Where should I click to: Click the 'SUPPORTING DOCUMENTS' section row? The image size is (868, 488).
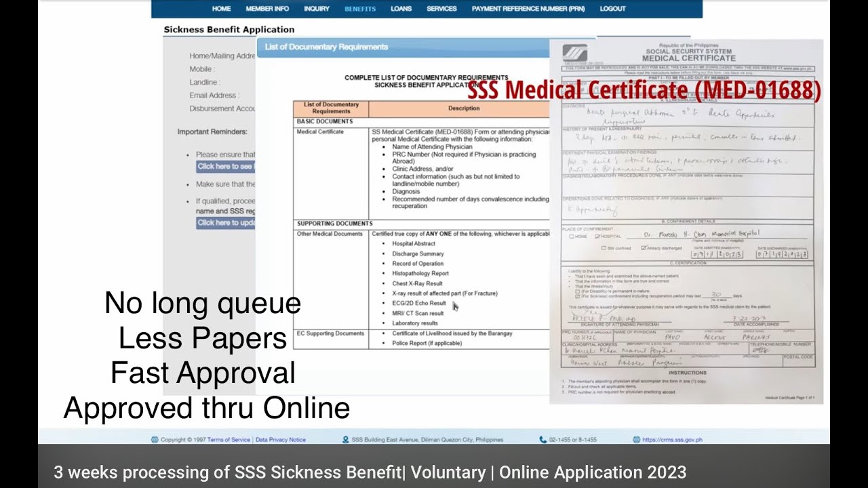click(x=421, y=224)
